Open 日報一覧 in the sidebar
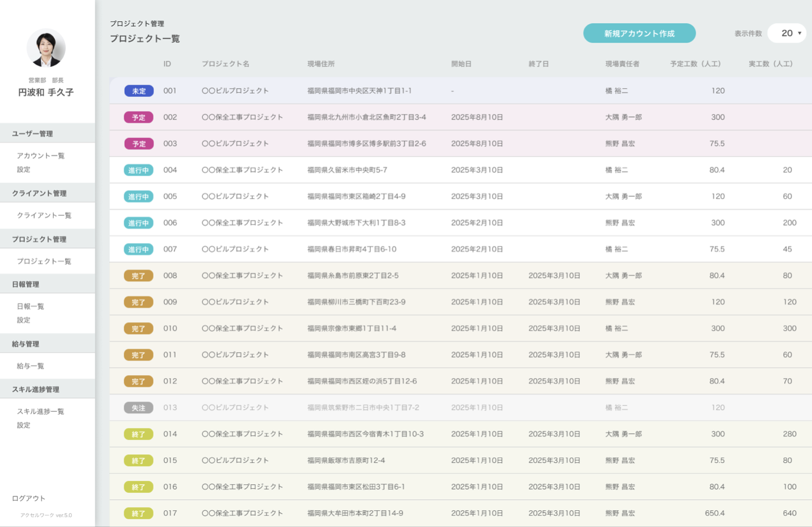 (x=31, y=307)
